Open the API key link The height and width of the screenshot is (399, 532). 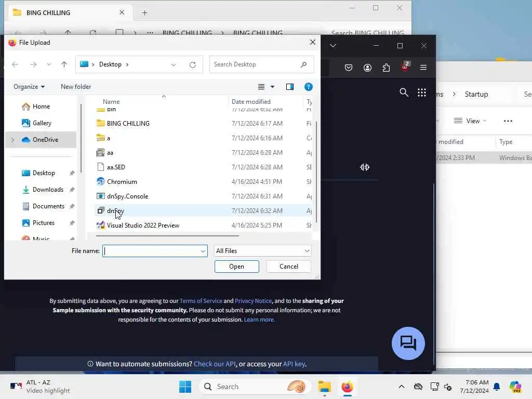point(294,364)
